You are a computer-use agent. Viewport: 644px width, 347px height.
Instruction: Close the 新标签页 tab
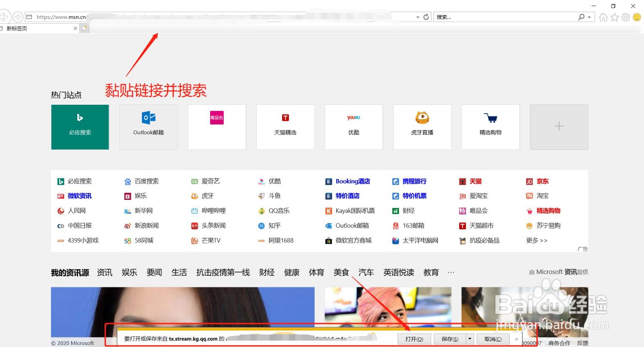point(75,28)
